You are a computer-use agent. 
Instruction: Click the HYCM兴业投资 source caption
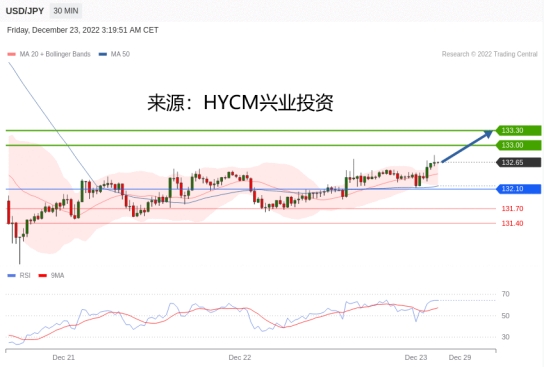pyautogui.click(x=240, y=103)
